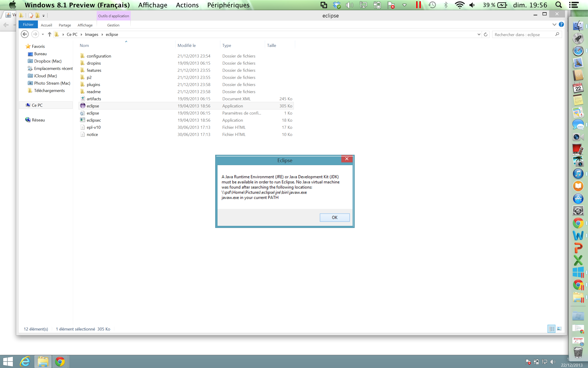Open the Périphériques menu
Screen dimensions: 588x368
point(228,5)
